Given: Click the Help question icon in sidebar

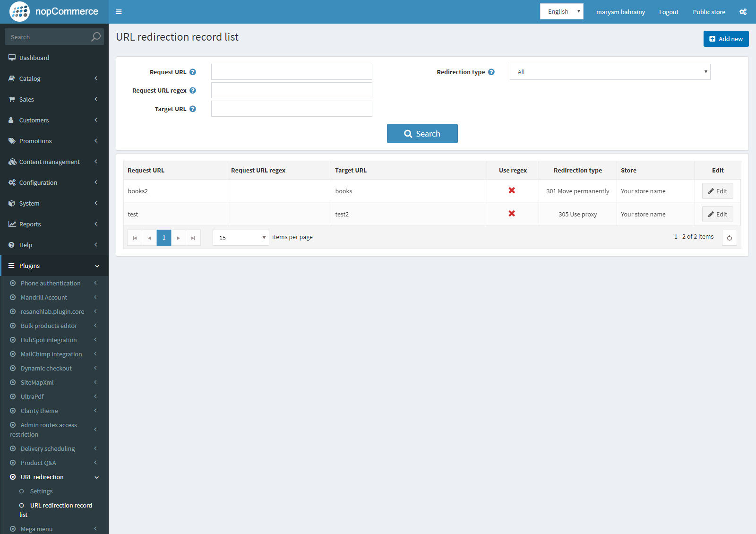Looking at the screenshot, I should point(11,245).
